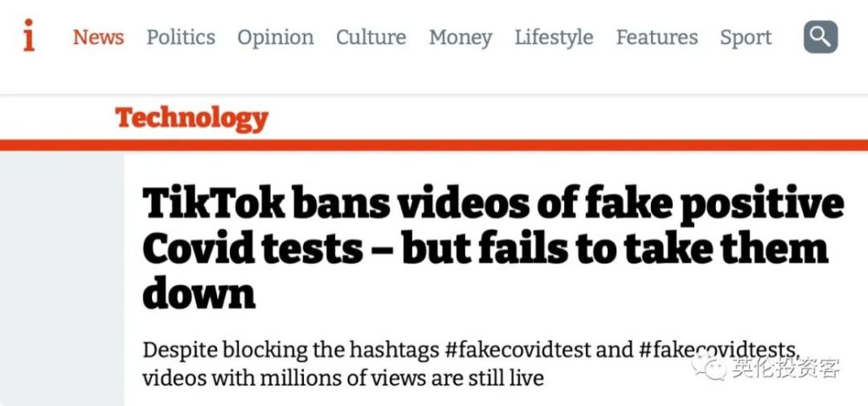Click the word 'Despite' in the subheading

coord(175,351)
